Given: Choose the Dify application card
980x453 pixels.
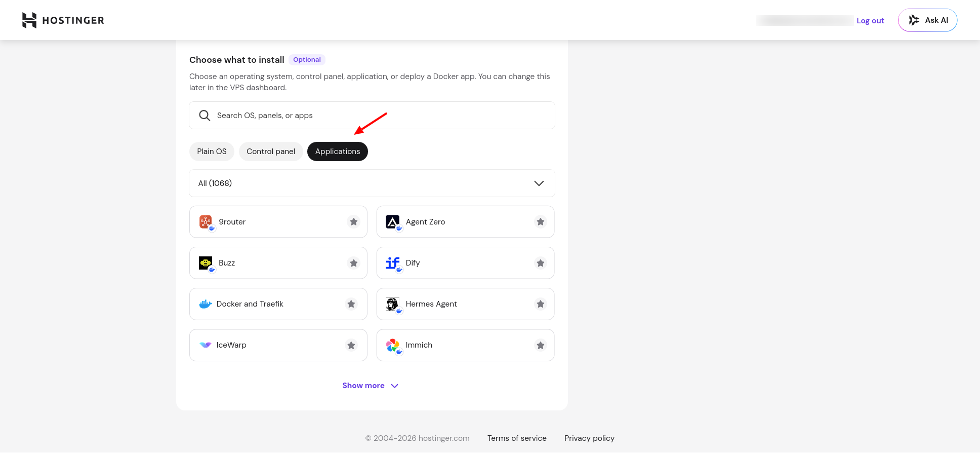Looking at the screenshot, I should point(466,263).
